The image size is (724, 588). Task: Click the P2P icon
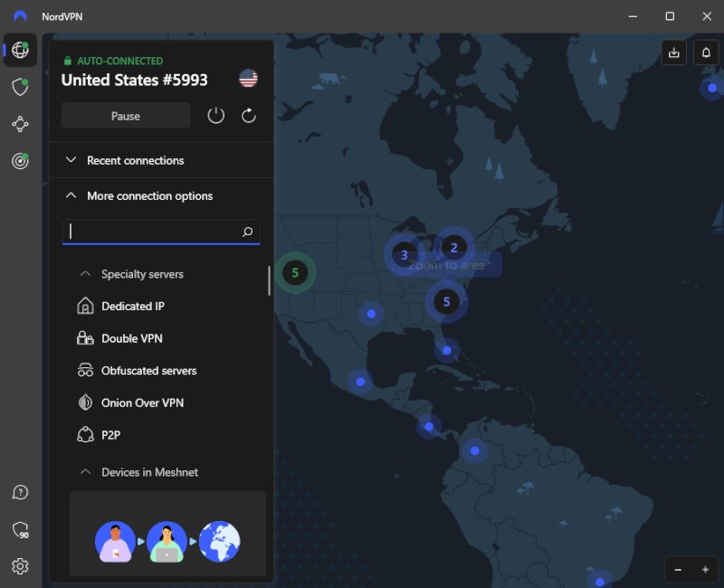85,435
